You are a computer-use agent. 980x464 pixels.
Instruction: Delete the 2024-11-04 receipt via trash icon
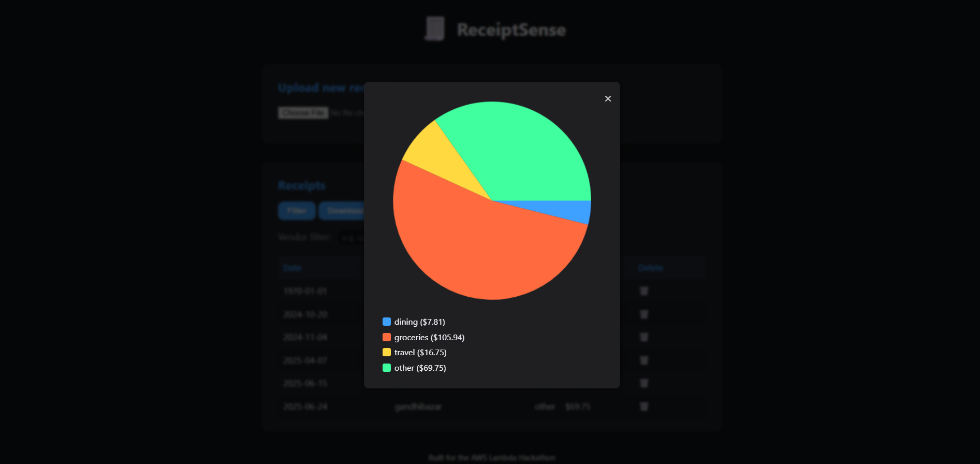[644, 337]
